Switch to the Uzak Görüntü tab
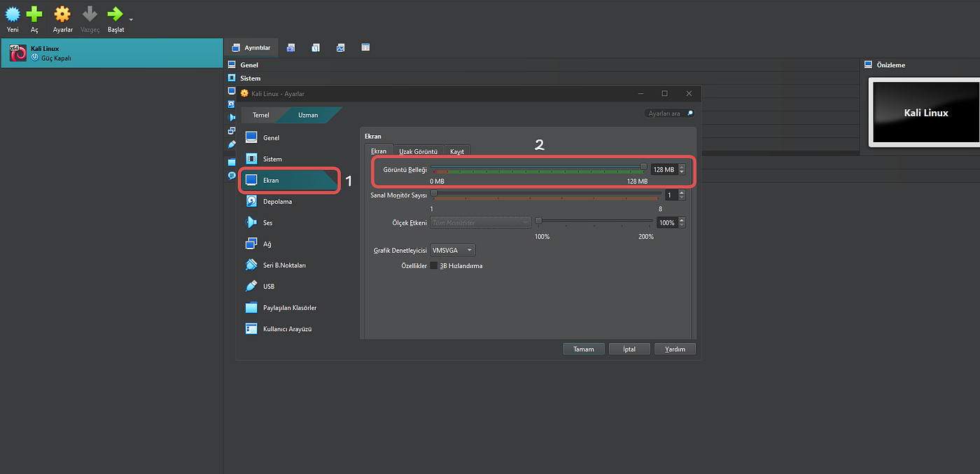This screenshot has width=980, height=474. tap(419, 151)
